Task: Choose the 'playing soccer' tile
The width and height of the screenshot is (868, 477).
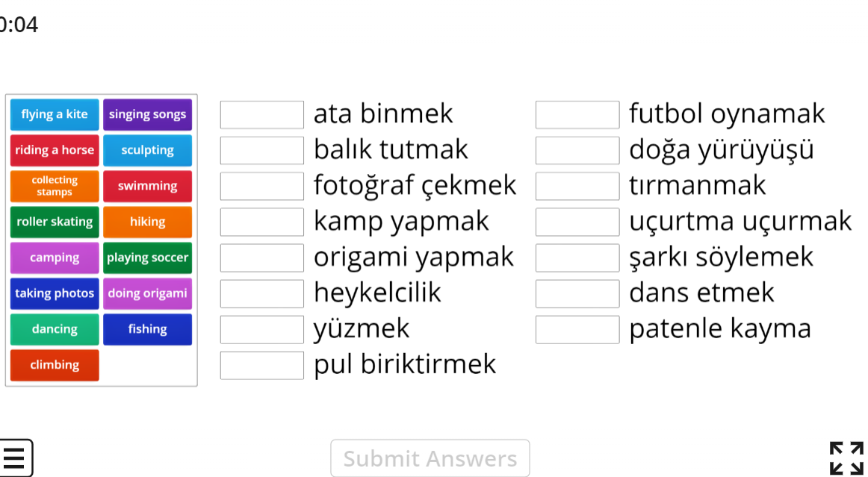Action: click(147, 258)
